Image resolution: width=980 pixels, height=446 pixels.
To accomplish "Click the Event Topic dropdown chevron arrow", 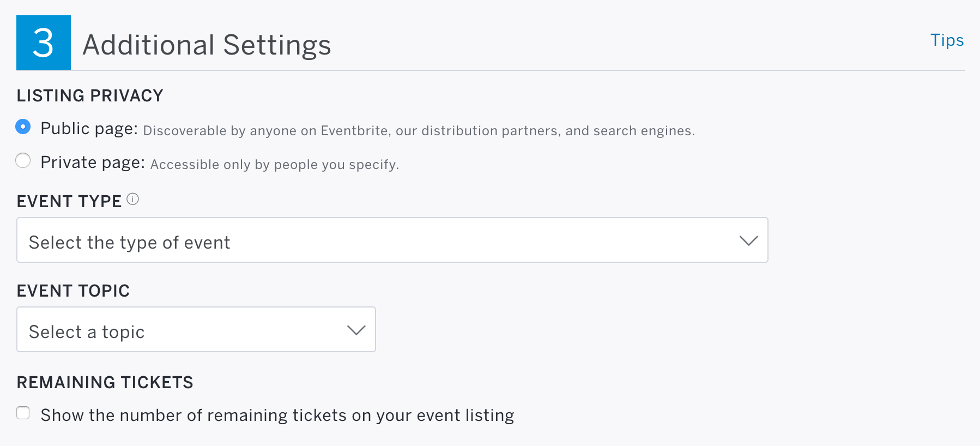I will [356, 330].
